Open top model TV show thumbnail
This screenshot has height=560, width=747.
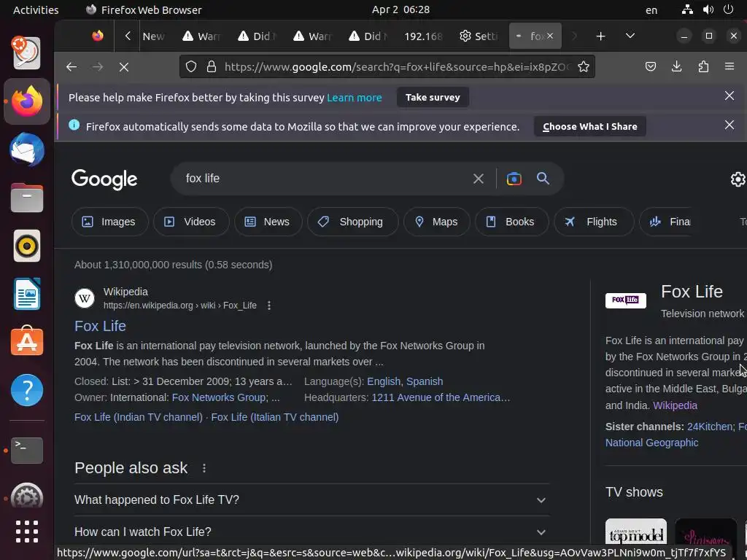[x=636, y=532]
